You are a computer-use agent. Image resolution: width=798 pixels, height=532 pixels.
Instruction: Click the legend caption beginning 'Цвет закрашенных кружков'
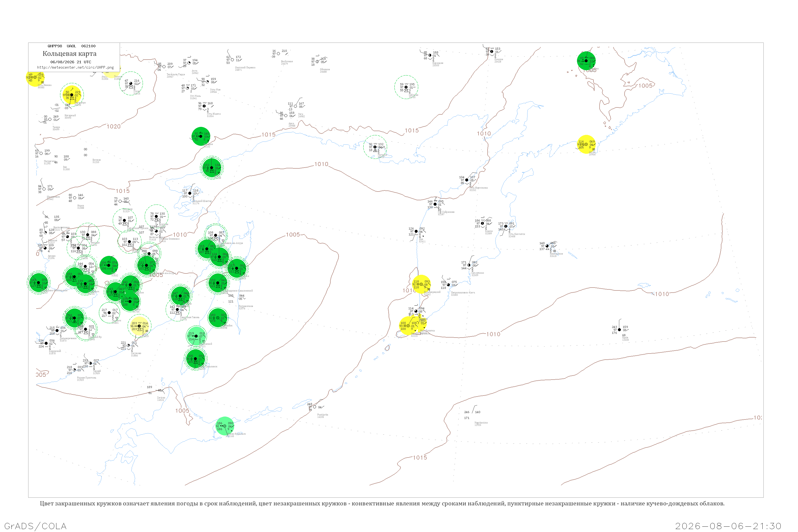pos(382,504)
